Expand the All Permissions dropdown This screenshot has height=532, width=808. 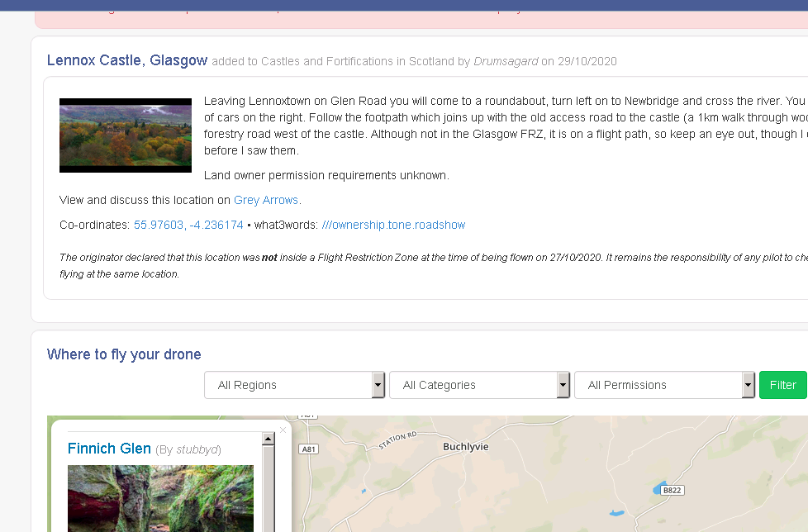tap(664, 385)
